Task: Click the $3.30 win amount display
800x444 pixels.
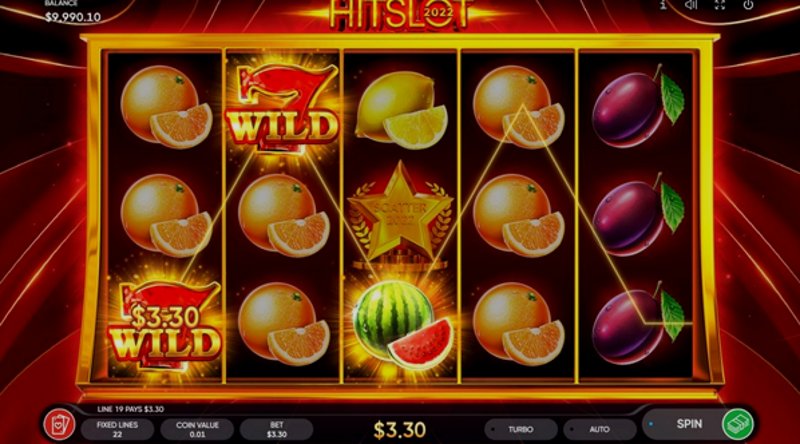Action: (399, 430)
